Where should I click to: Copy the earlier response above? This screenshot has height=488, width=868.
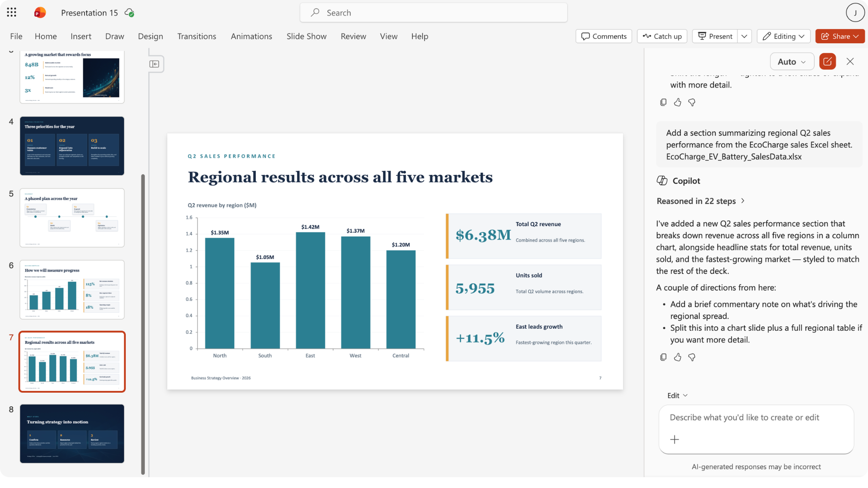click(663, 102)
